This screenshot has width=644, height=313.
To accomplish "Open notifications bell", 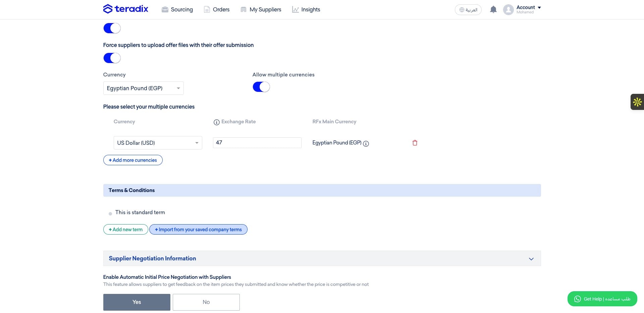I will 493,9.
